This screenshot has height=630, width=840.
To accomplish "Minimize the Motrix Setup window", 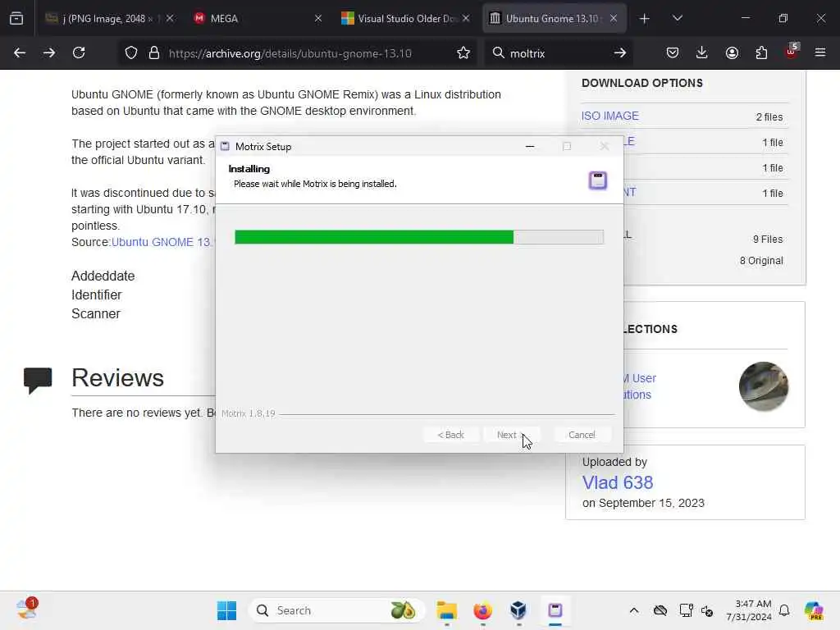I will click(x=530, y=146).
